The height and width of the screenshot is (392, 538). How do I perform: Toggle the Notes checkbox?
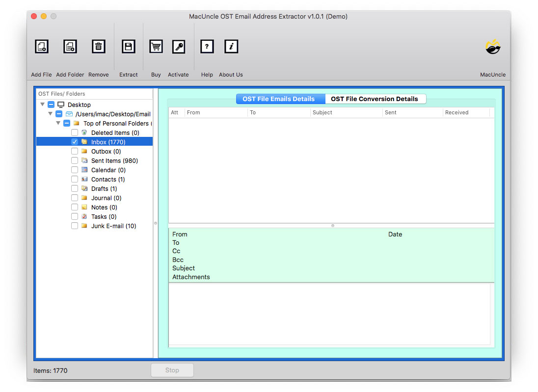pos(75,207)
